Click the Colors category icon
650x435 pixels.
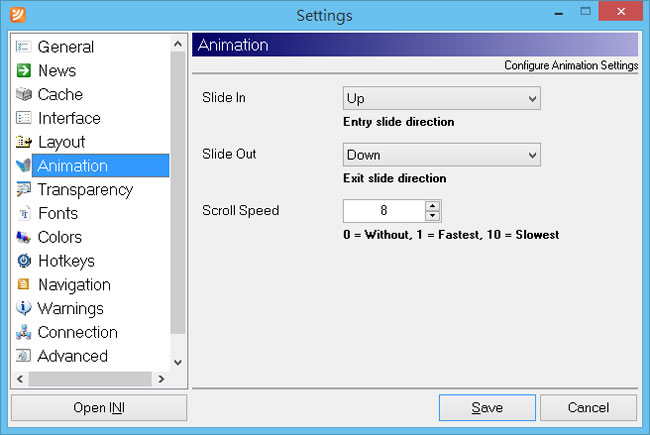click(x=23, y=237)
